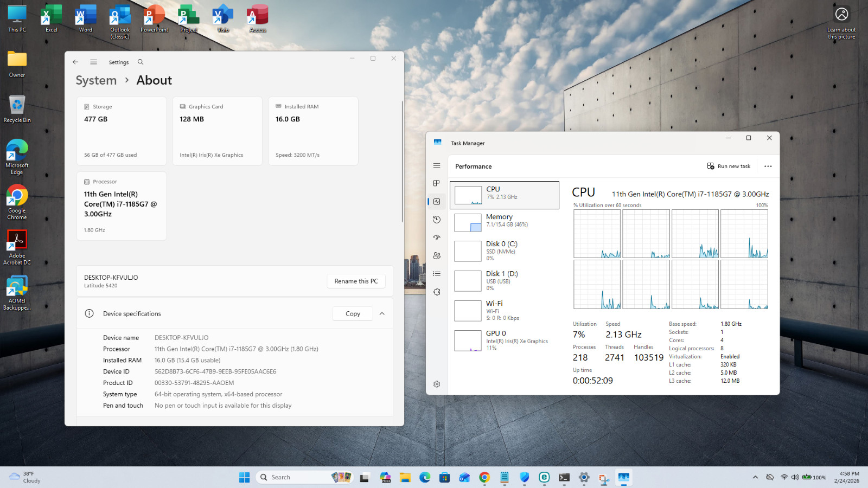Open the three-dot more options menu

[768, 166]
